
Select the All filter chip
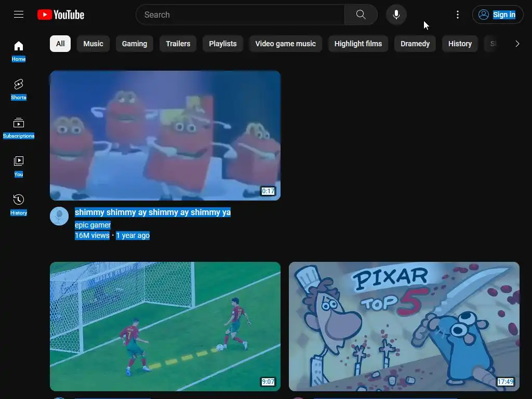pyautogui.click(x=60, y=44)
